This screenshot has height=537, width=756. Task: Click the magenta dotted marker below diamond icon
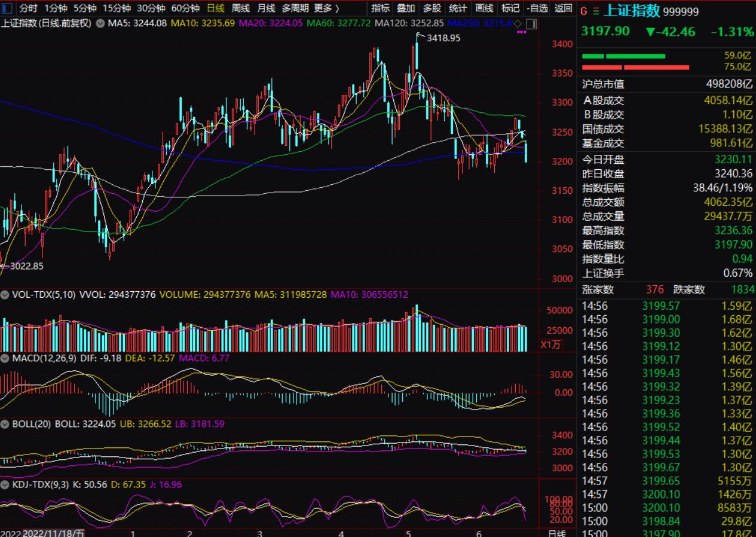pos(521,32)
